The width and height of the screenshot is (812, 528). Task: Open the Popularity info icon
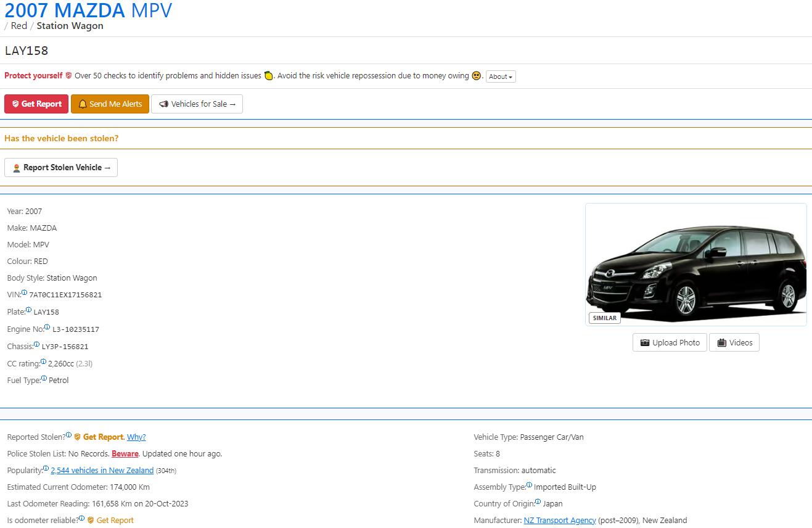(x=46, y=468)
